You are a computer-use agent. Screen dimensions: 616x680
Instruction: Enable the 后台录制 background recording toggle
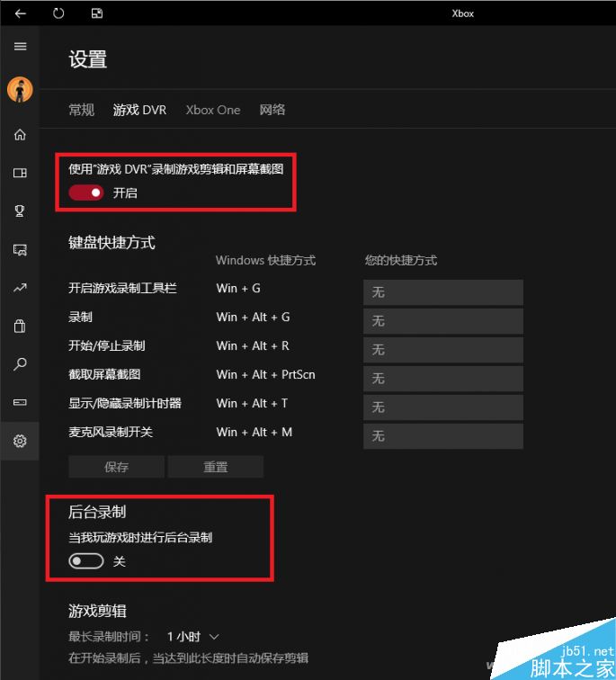coord(85,561)
